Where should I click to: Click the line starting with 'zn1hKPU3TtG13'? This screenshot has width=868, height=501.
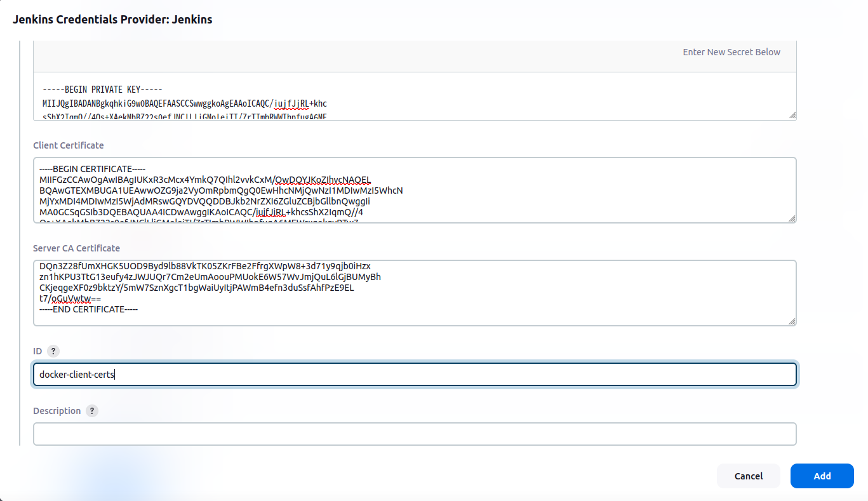coord(210,277)
